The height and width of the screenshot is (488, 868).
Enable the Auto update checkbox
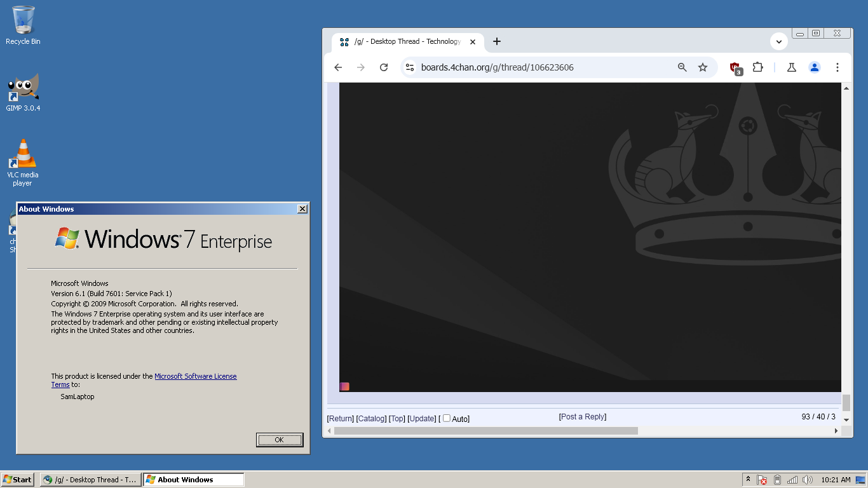tap(447, 418)
